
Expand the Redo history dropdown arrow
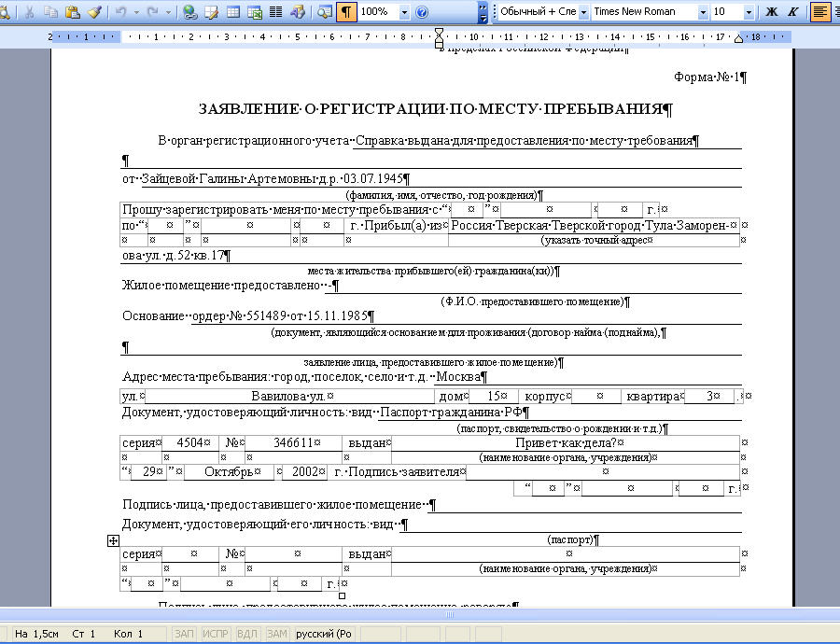pos(168,12)
